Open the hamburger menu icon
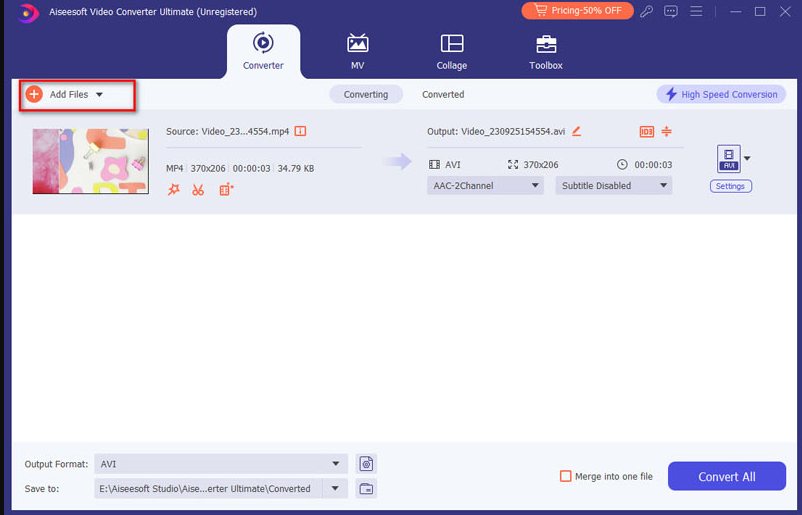The width and height of the screenshot is (802, 515). pos(696,11)
